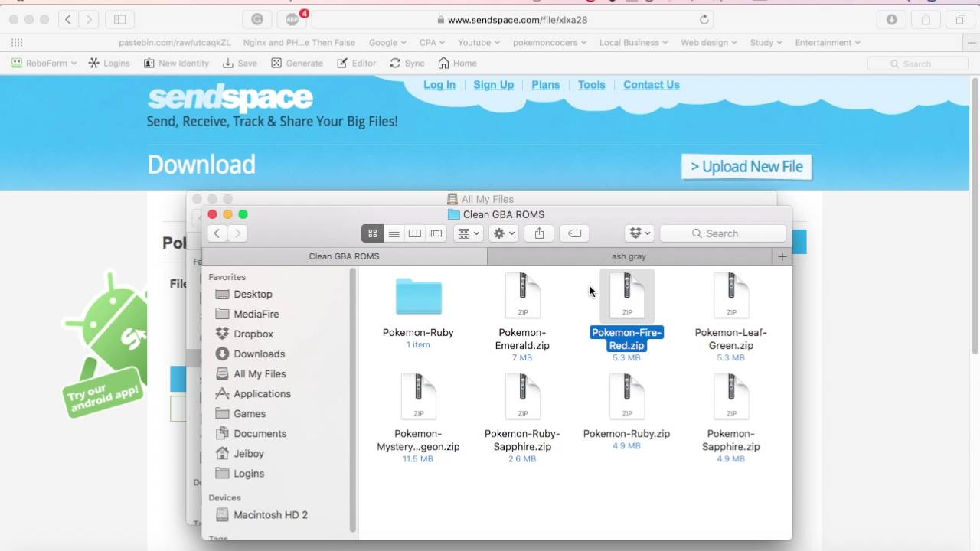Screen dimensions: 980x551
Task: Open the Contact Us link
Action: [x=652, y=85]
